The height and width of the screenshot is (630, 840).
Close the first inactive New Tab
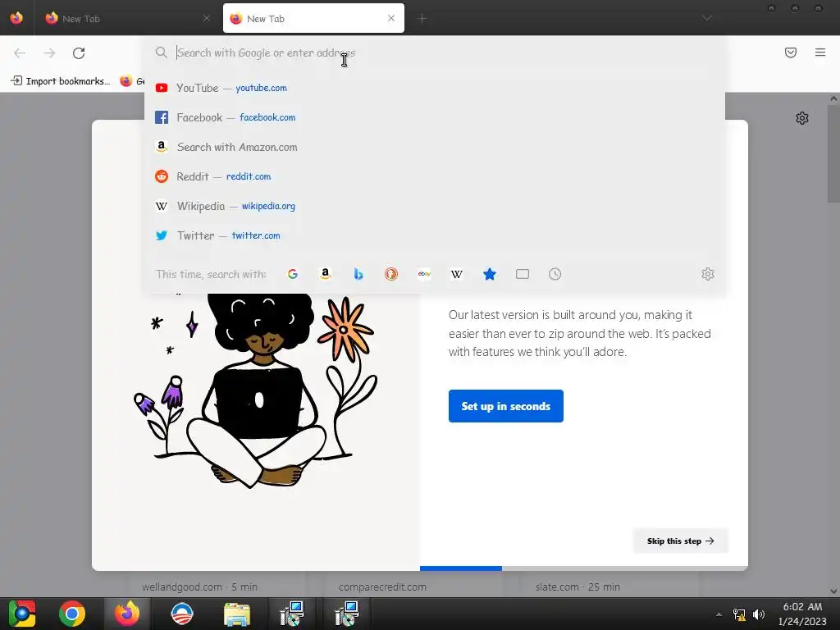point(207,18)
